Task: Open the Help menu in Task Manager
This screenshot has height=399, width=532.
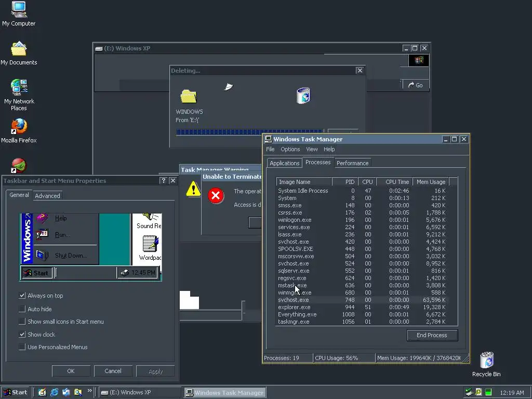Action: (x=329, y=149)
